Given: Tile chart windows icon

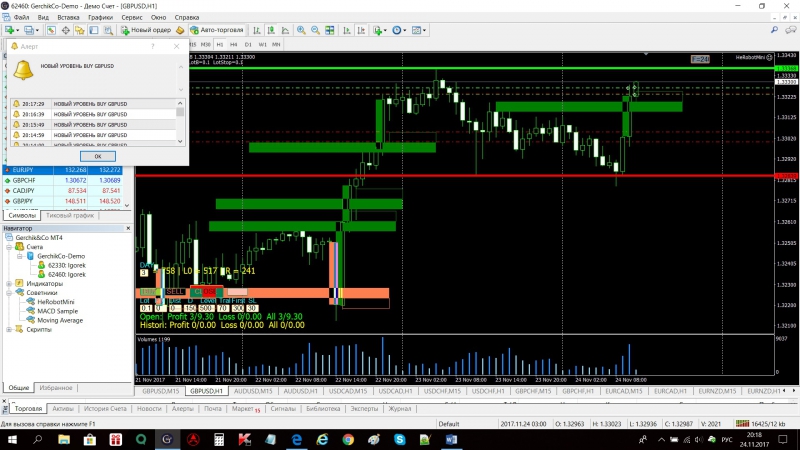Looking at the screenshot, I should 330,30.
